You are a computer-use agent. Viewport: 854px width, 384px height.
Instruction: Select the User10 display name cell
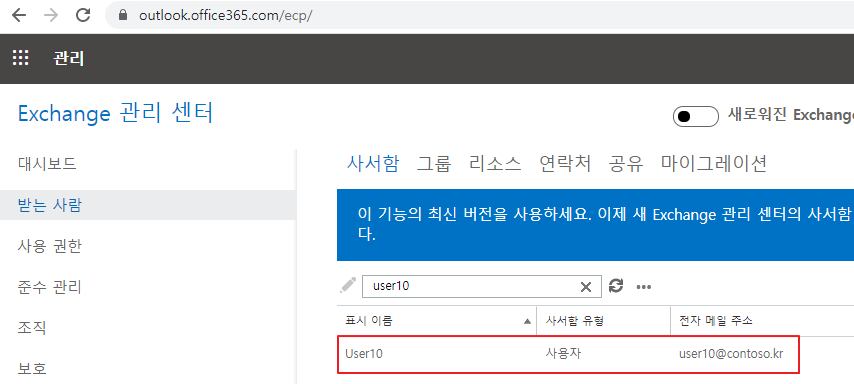click(364, 353)
